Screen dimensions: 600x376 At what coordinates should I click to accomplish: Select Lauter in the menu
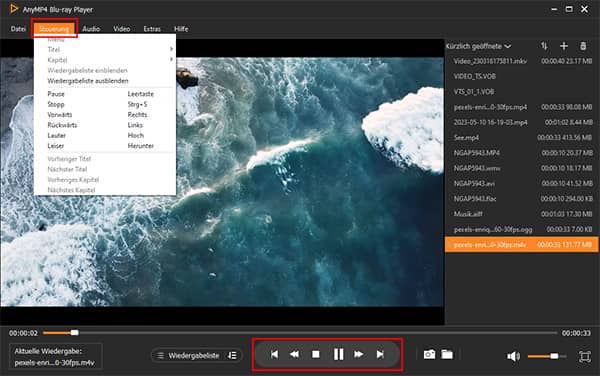[105, 135]
